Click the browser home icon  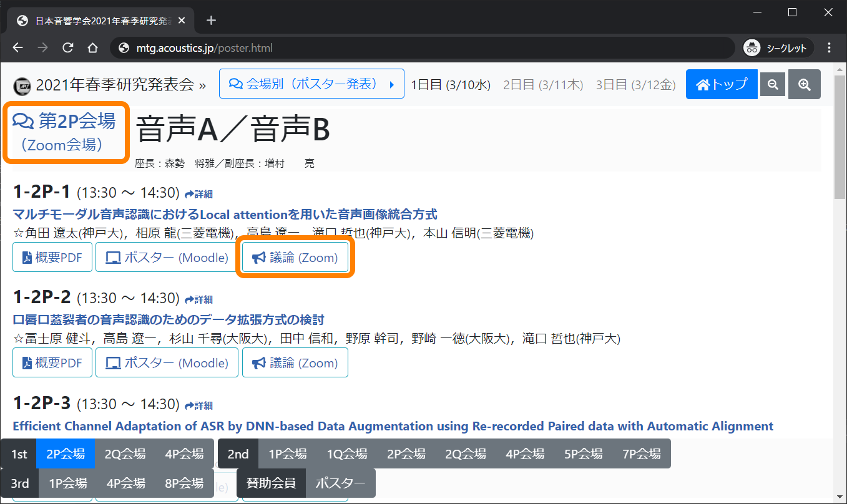click(92, 48)
